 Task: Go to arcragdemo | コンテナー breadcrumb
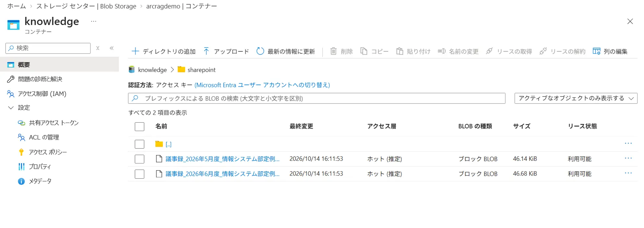click(x=181, y=6)
